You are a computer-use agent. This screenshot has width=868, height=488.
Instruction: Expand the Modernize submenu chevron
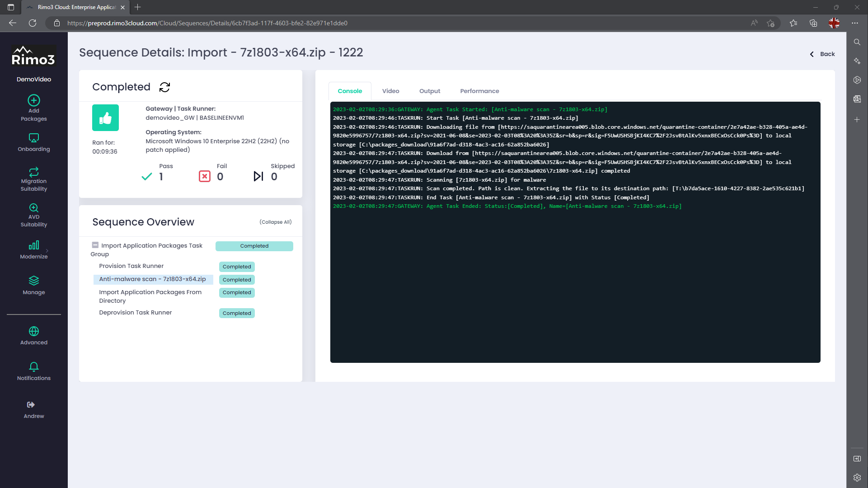pos(47,250)
